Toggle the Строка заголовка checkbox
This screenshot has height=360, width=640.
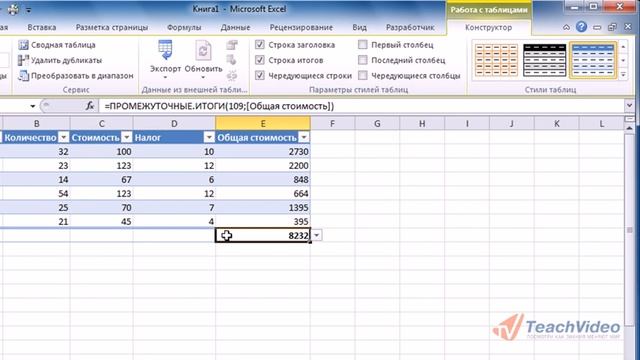click(260, 44)
